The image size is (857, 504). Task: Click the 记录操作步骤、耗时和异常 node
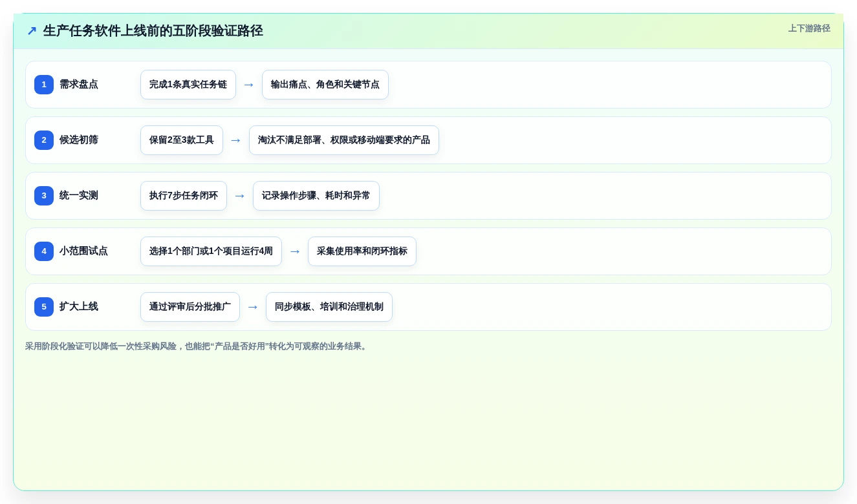coord(316,196)
